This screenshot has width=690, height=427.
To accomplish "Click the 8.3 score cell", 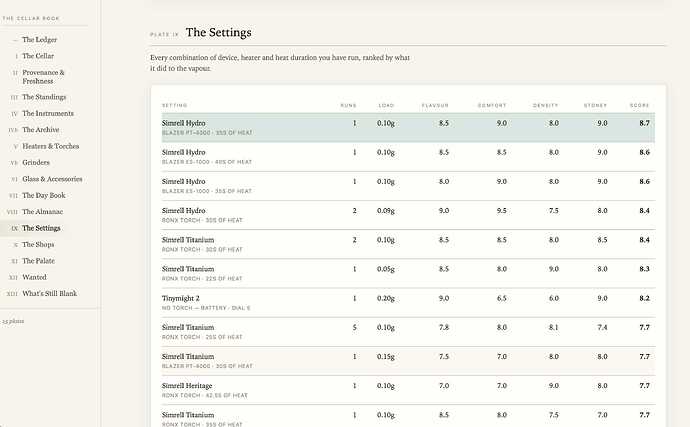I will (x=644, y=269).
